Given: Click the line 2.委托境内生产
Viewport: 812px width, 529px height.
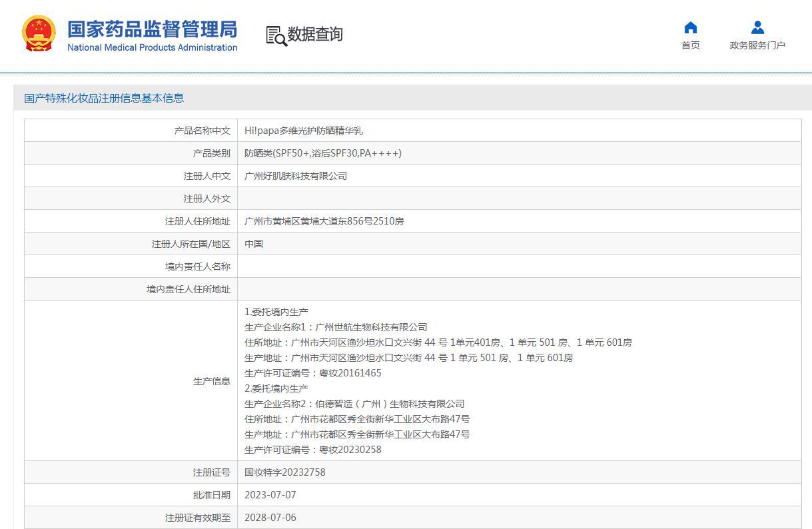Looking at the screenshot, I should (276, 388).
